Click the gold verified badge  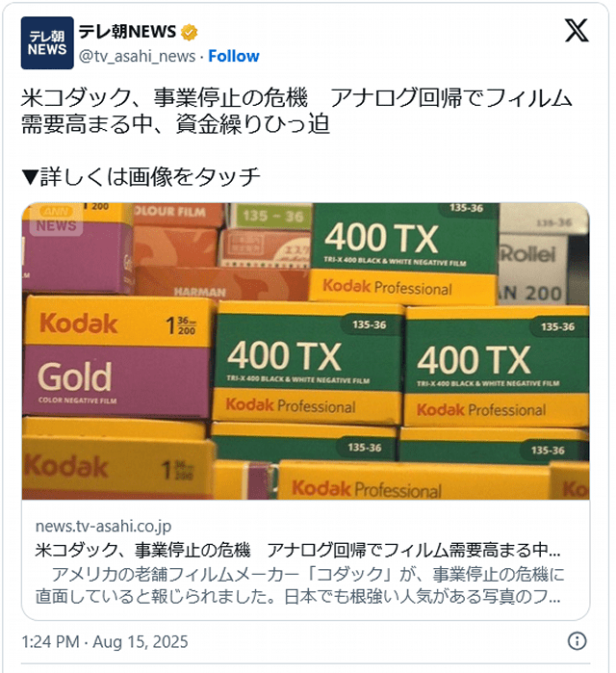click(x=190, y=32)
